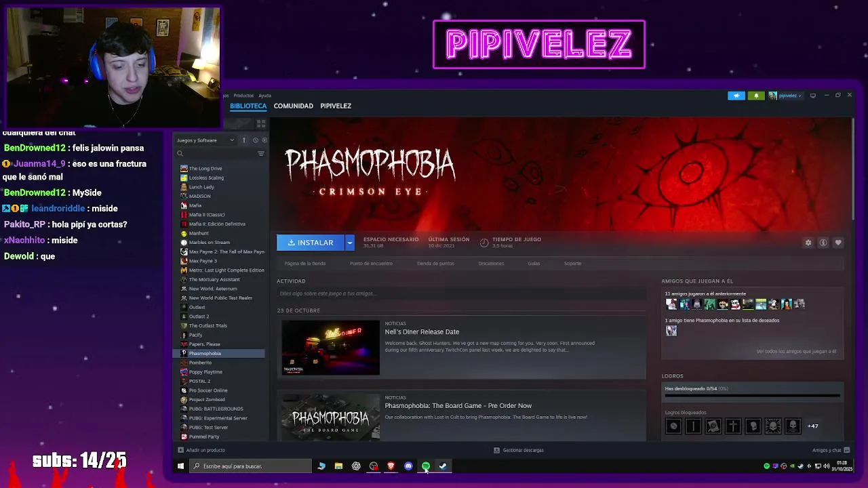The image size is (868, 488).
Task: Click Ver todos los amigos link
Action: [x=796, y=351]
